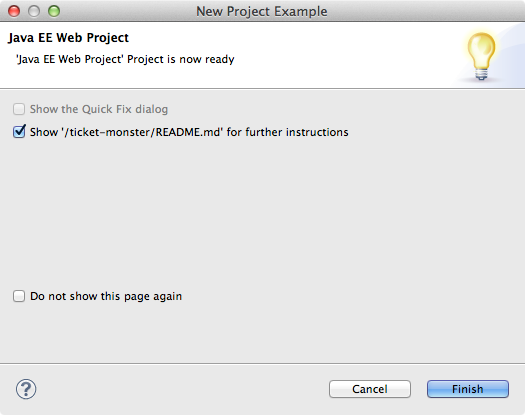Click the Cancel button
The height and width of the screenshot is (415, 525).
tap(370, 389)
